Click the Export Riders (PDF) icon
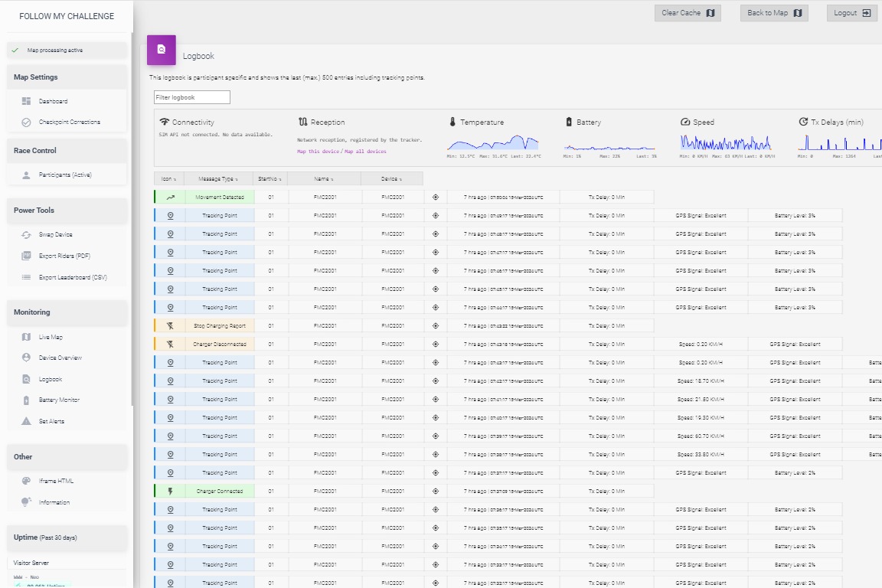Image resolution: width=882 pixels, height=588 pixels. pyautogui.click(x=26, y=256)
